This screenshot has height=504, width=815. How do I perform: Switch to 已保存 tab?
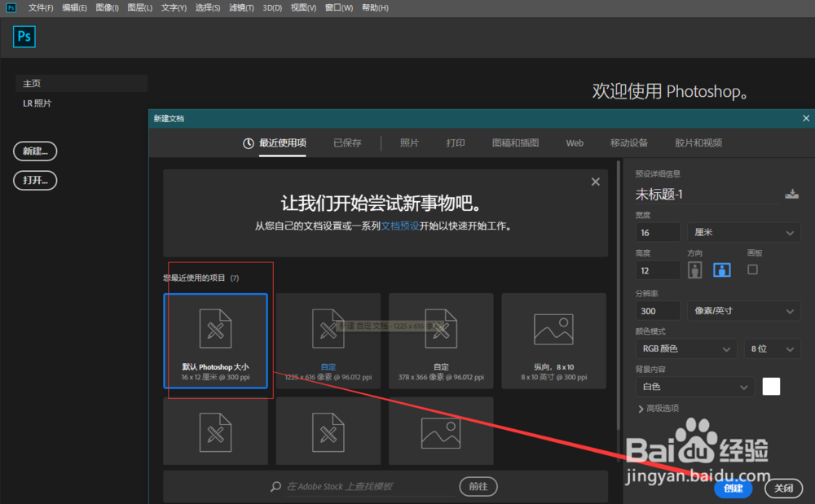point(347,143)
